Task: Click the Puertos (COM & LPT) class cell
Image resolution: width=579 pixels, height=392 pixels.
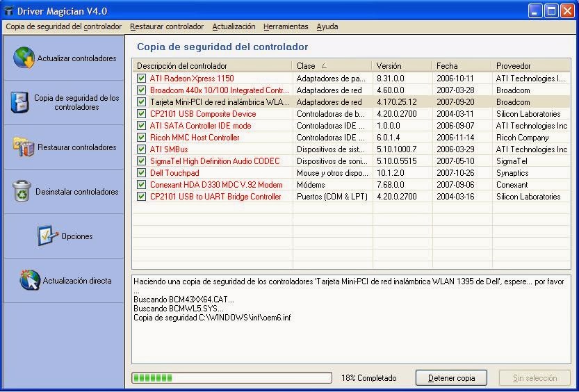Action: point(332,197)
